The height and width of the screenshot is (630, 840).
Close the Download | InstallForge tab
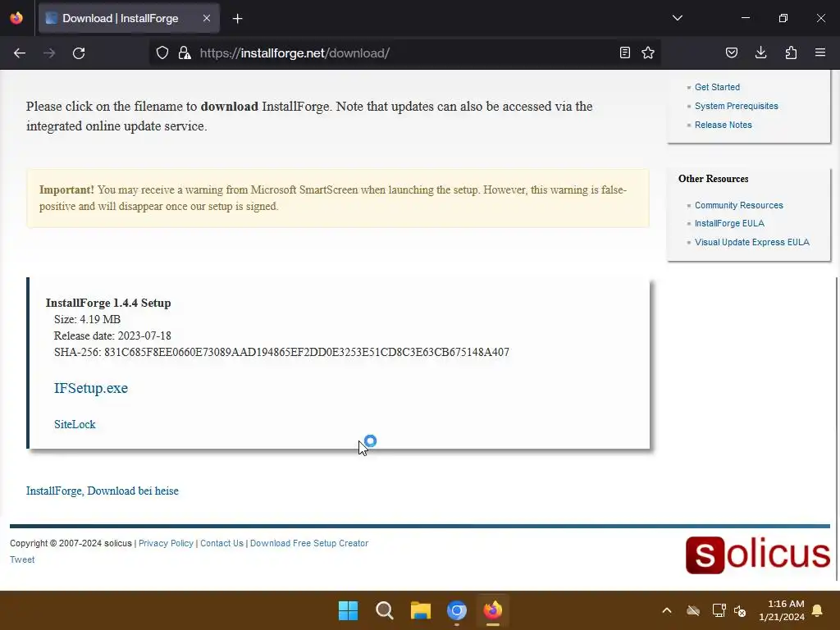click(x=207, y=18)
